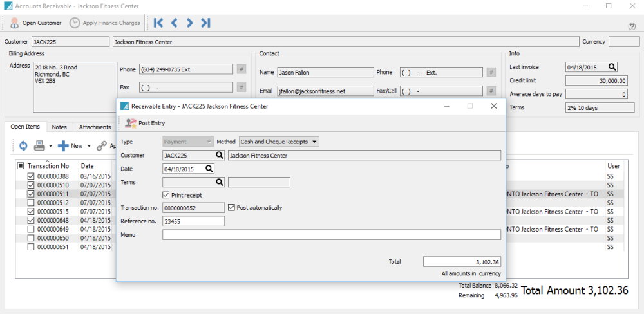Uncheck transaction 0000000510 checkbox
This screenshot has width=644, height=314.
pyautogui.click(x=31, y=185)
